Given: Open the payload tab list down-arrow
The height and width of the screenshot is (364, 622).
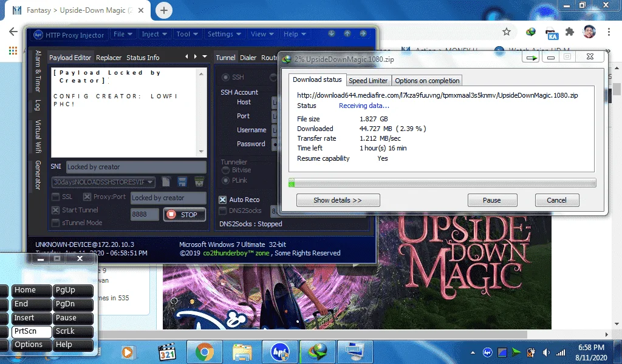Looking at the screenshot, I should pos(205,56).
